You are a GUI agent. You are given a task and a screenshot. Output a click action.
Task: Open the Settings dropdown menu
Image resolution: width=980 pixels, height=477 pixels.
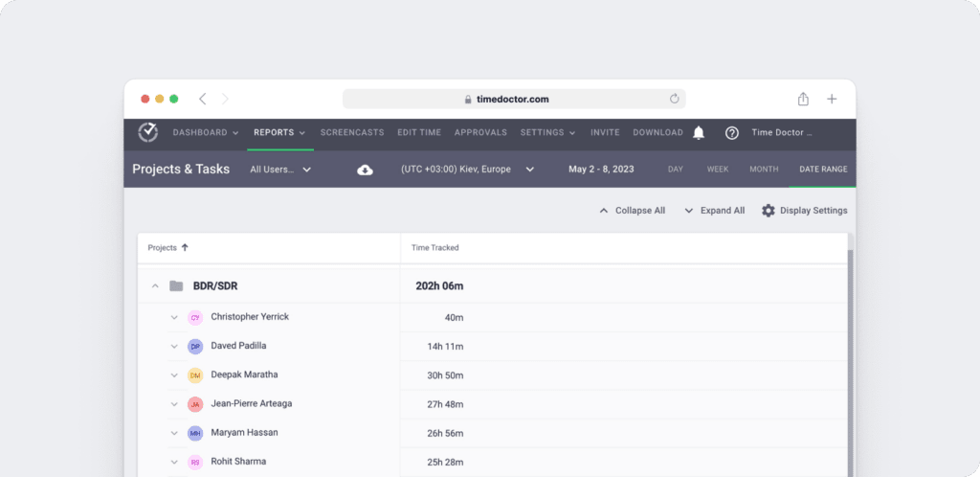[x=548, y=132]
